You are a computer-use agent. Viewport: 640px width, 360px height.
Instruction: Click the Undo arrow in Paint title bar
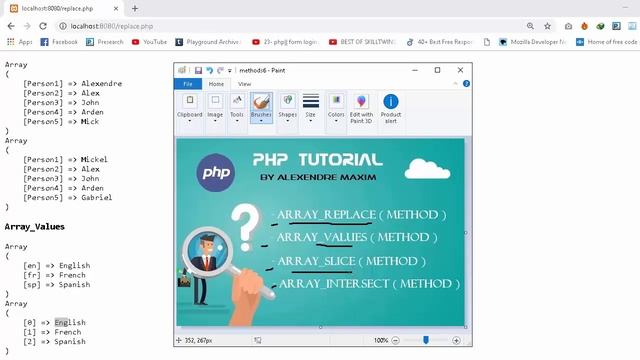[209, 70]
